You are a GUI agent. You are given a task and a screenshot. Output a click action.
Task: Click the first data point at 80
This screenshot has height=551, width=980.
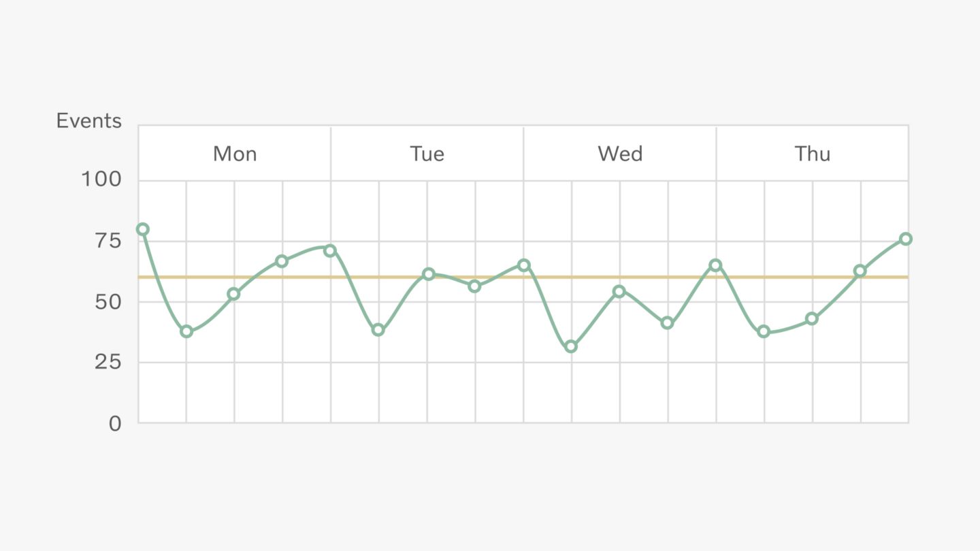142,229
